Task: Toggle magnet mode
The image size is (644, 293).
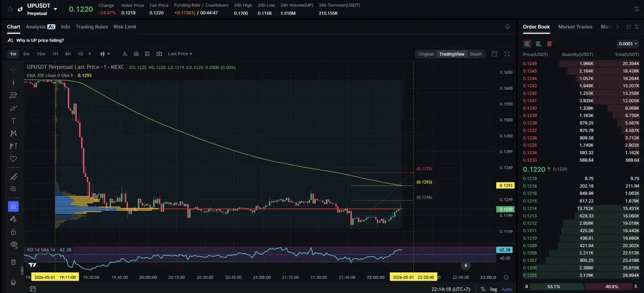Action: pos(13,206)
